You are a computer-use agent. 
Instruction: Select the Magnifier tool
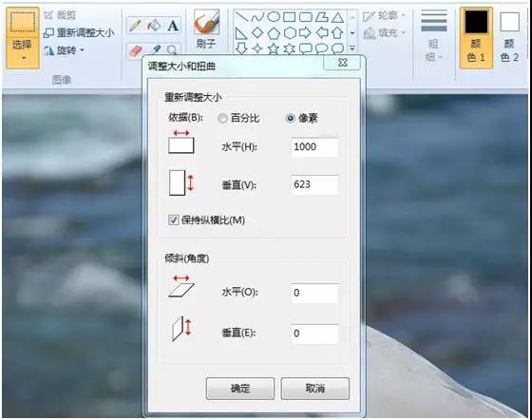tap(172, 50)
